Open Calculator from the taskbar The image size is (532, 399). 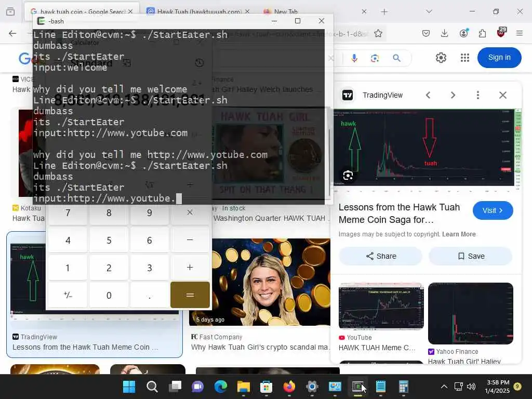[403, 387]
